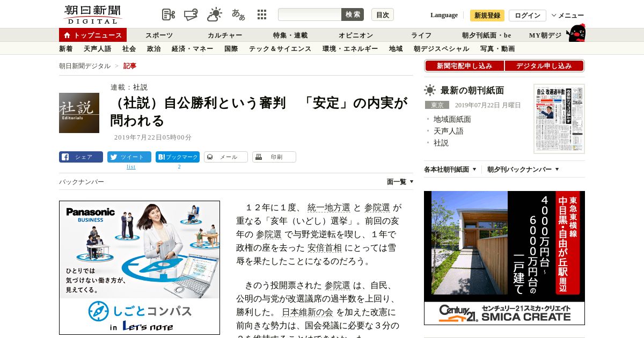644x338 pixels.
Task: Select the カルチャー tab
Action: click(x=225, y=35)
